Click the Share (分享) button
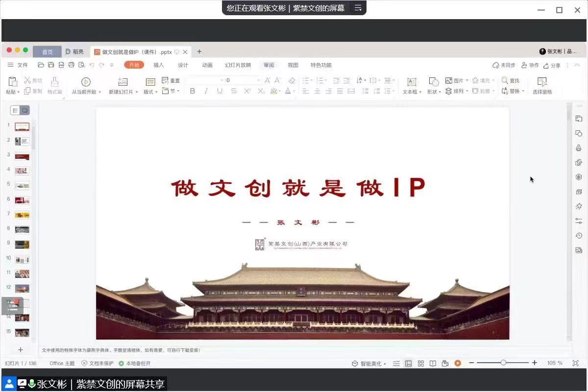This screenshot has height=392, width=588. (x=552, y=65)
